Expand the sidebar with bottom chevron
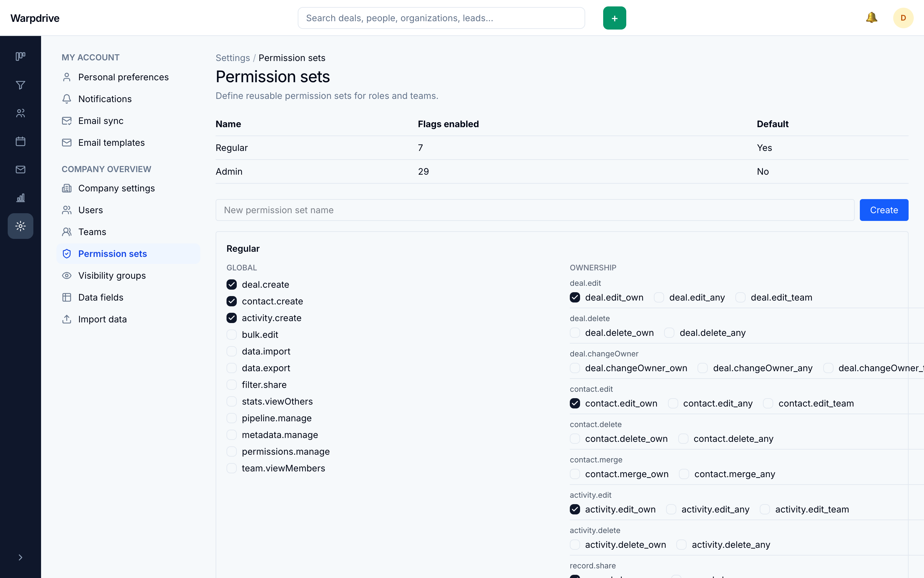The width and height of the screenshot is (924, 578). 21,557
